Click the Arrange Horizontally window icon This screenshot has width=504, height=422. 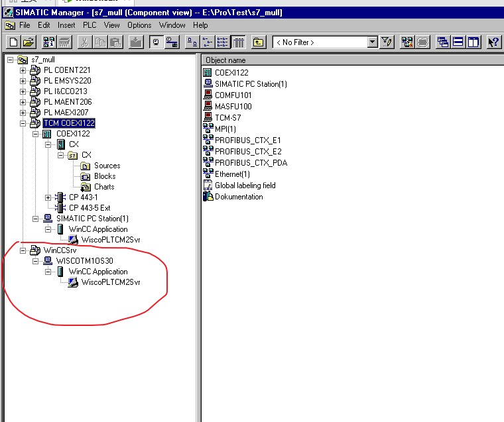pyautogui.click(x=458, y=42)
